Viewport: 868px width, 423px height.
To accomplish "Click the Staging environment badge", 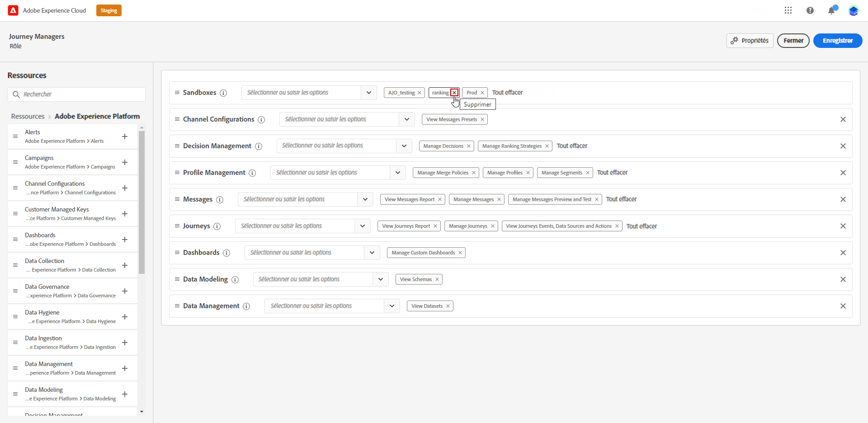I will tap(109, 10).
